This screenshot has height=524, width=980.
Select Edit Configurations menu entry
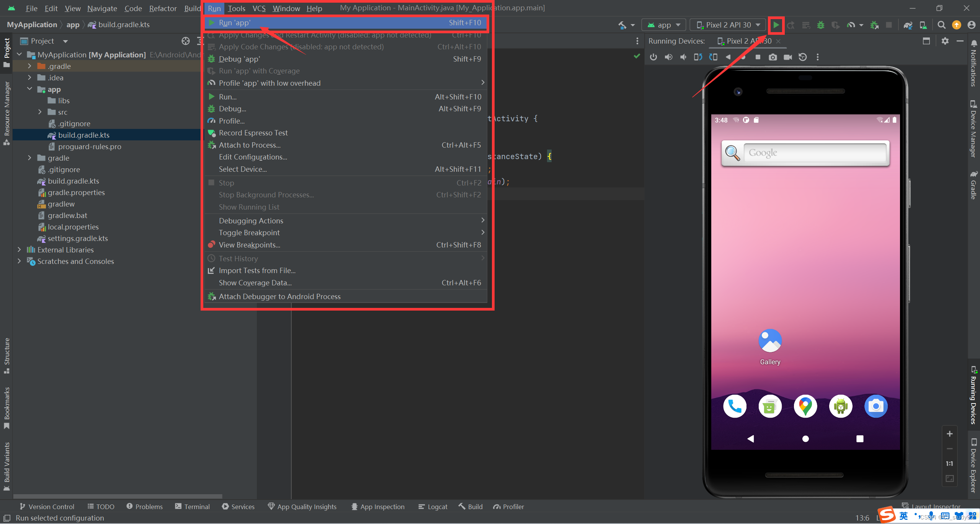[x=253, y=157]
